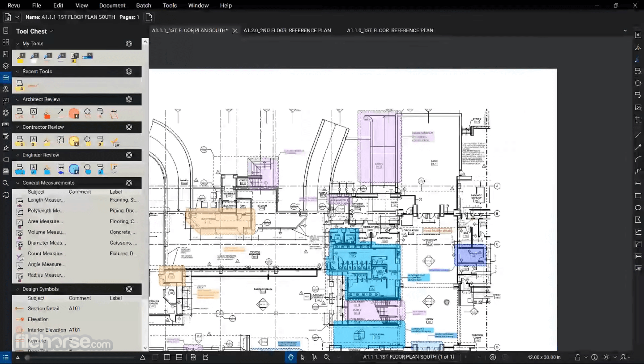Open the Tool Chest panel icon
This screenshot has width=644, height=364.
pyautogui.click(x=6, y=77)
